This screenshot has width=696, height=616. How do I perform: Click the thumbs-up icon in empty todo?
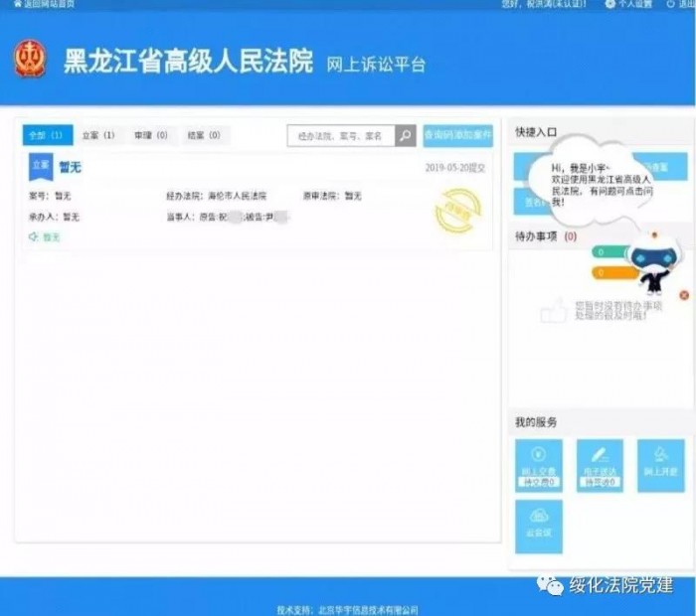554,310
